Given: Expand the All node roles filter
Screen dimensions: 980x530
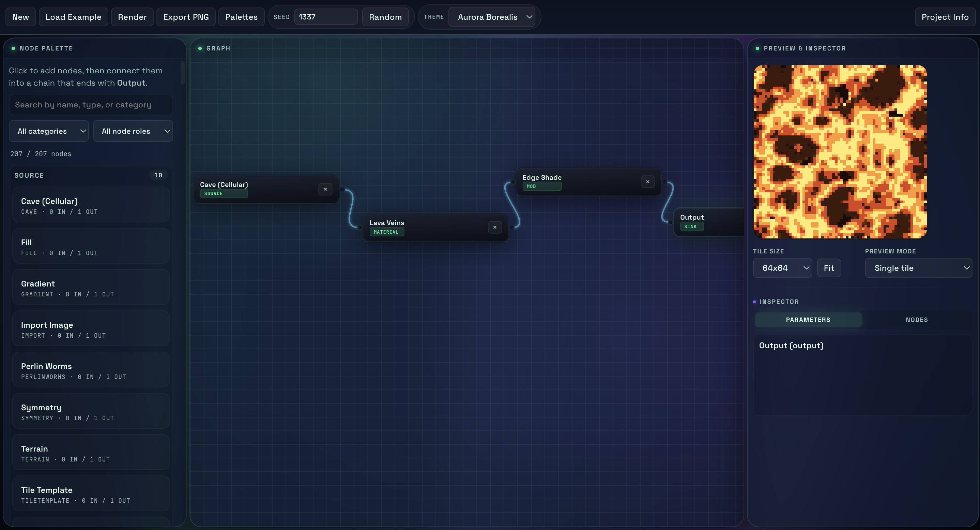Looking at the screenshot, I should pyautogui.click(x=133, y=131).
